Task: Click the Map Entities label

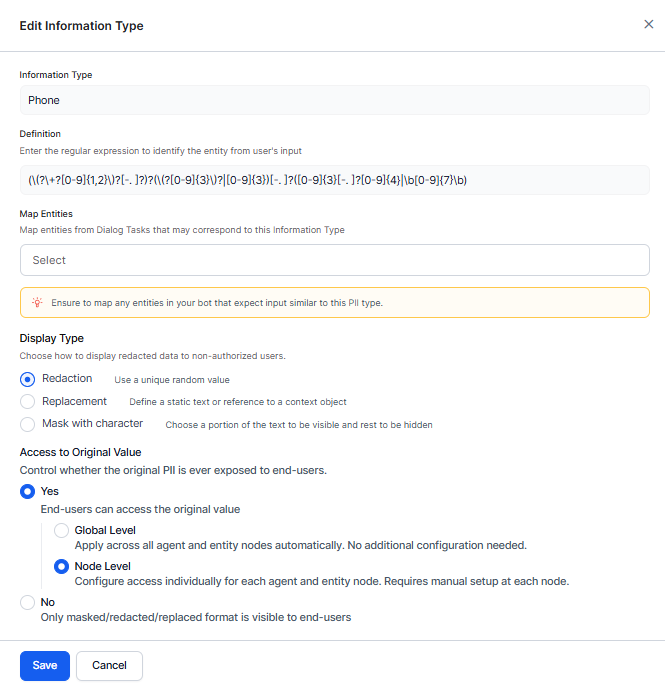Action: click(x=46, y=214)
